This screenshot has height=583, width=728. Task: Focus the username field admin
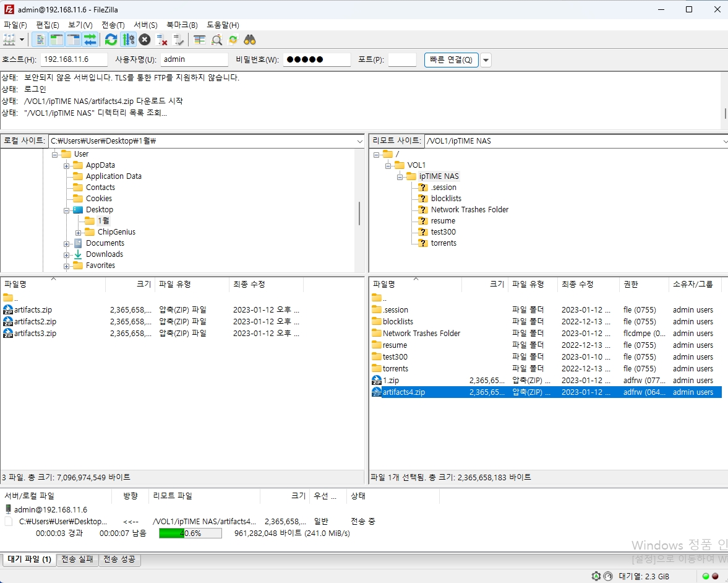point(194,59)
